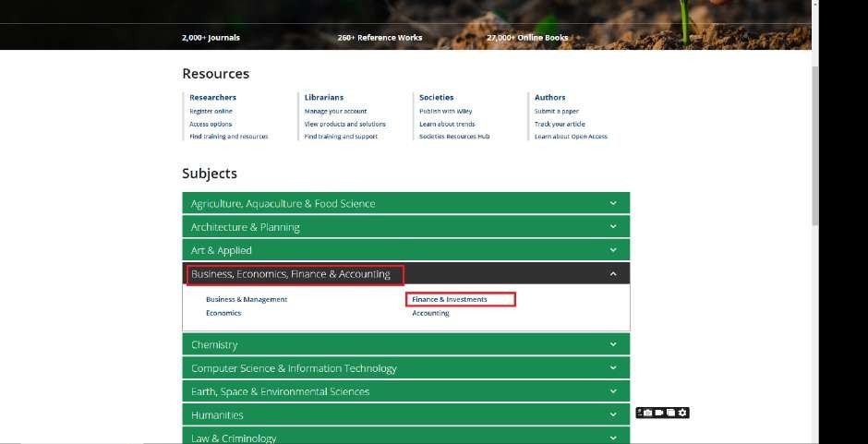Screen dimensions: 868x444
Task: Click the page vertical scrollbar
Action: [x=814, y=148]
